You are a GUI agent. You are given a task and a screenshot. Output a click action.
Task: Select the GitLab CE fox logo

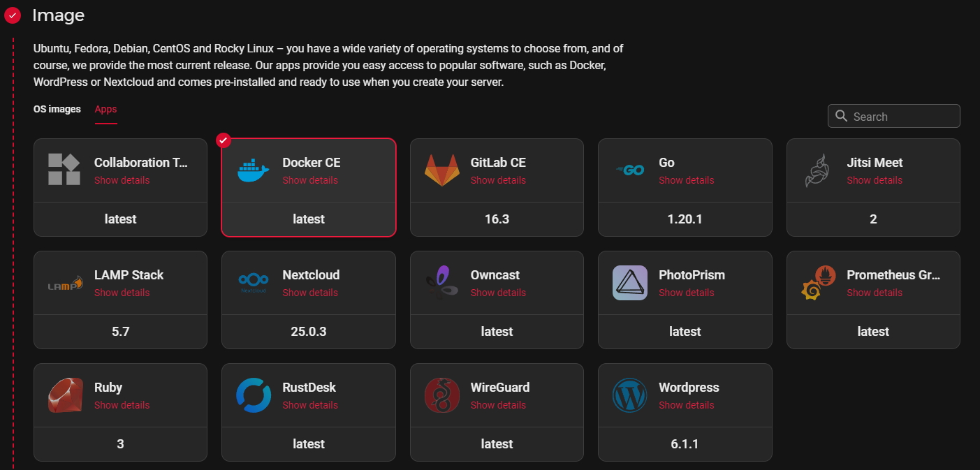[441, 170]
